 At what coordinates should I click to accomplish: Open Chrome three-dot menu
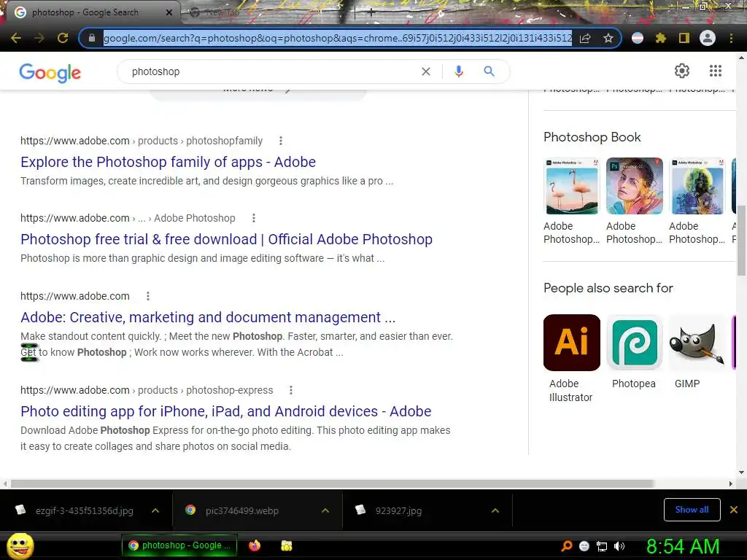coord(731,38)
